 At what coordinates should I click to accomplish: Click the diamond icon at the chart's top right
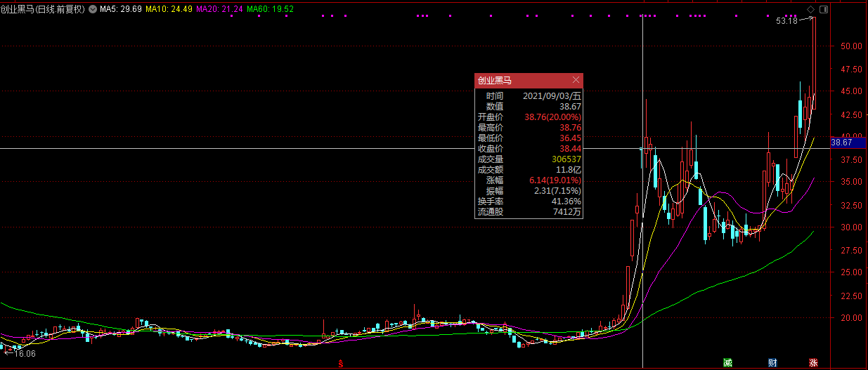click(x=811, y=9)
